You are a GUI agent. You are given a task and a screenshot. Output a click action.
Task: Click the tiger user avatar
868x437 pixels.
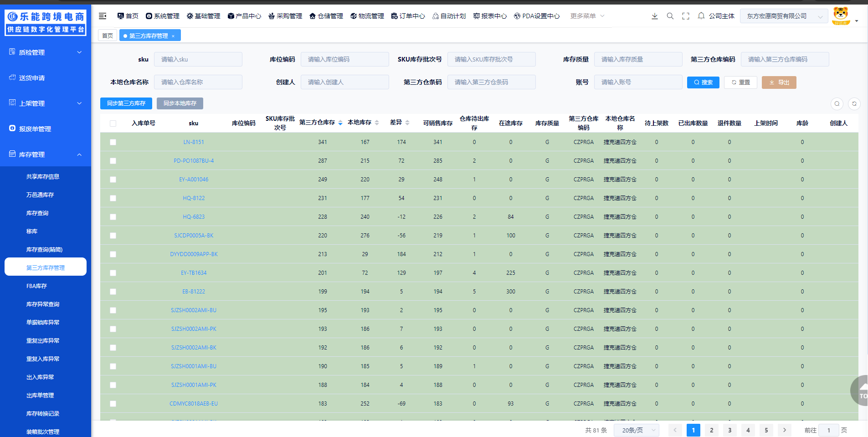pyautogui.click(x=841, y=15)
